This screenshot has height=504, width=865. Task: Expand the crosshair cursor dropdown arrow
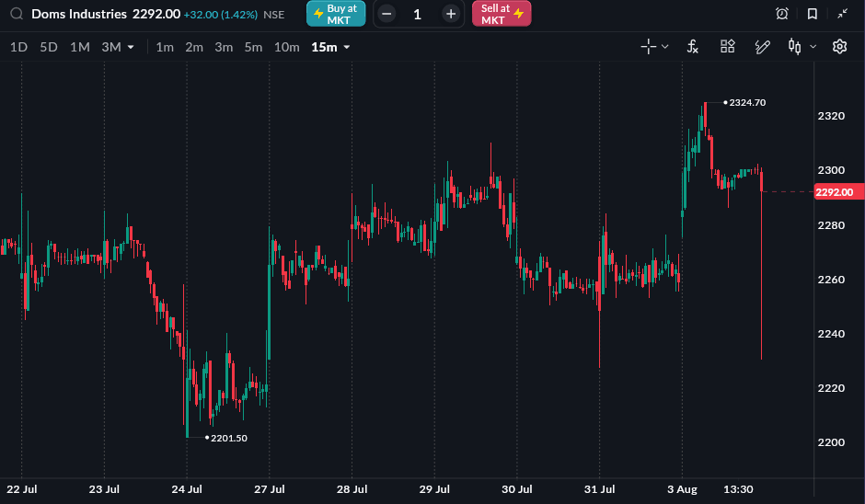664,47
